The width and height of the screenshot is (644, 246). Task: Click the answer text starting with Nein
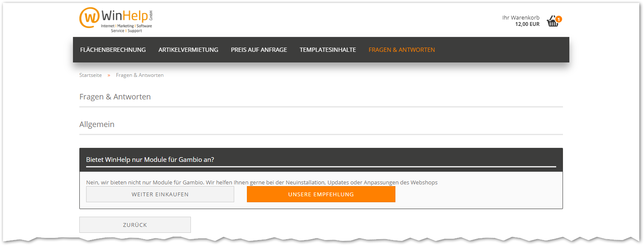pos(262,182)
